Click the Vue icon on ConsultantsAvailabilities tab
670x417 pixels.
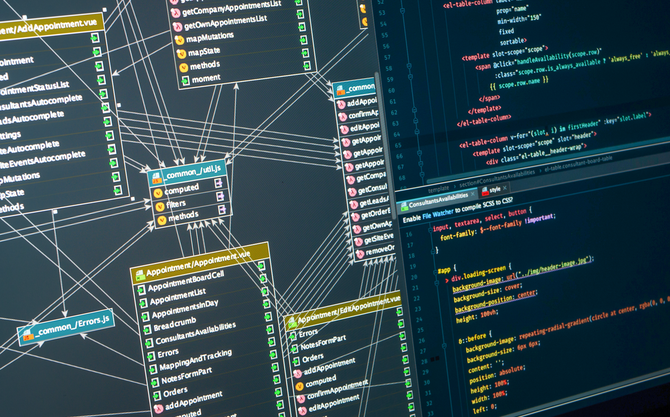coord(404,208)
